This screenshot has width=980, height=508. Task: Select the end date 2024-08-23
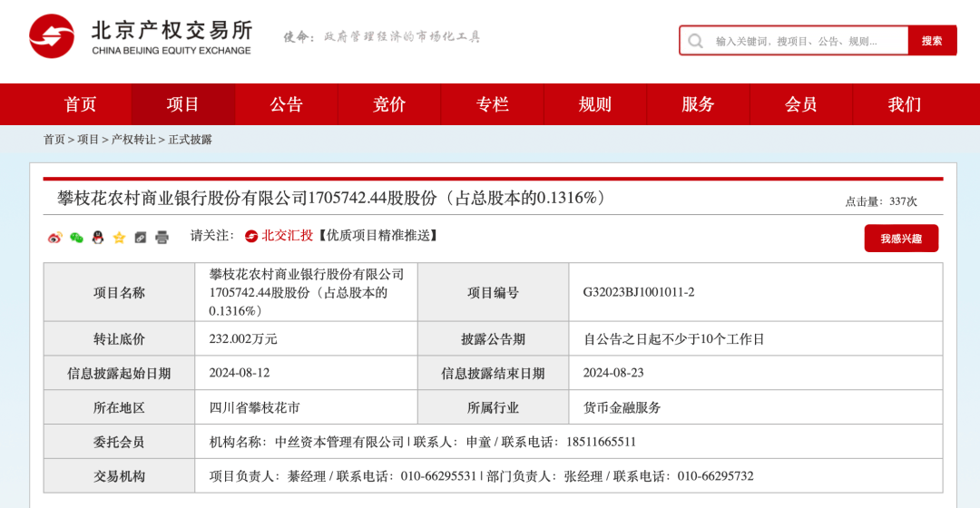coord(613,373)
